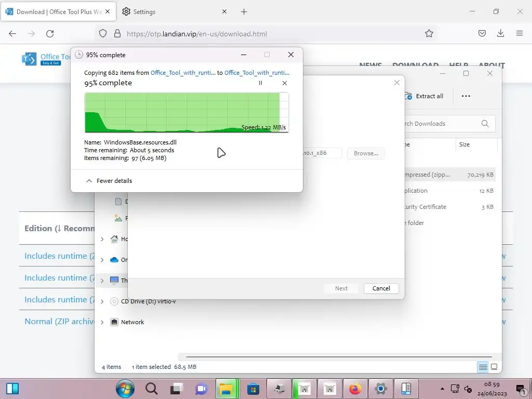Expand the Network tree node

point(102,322)
